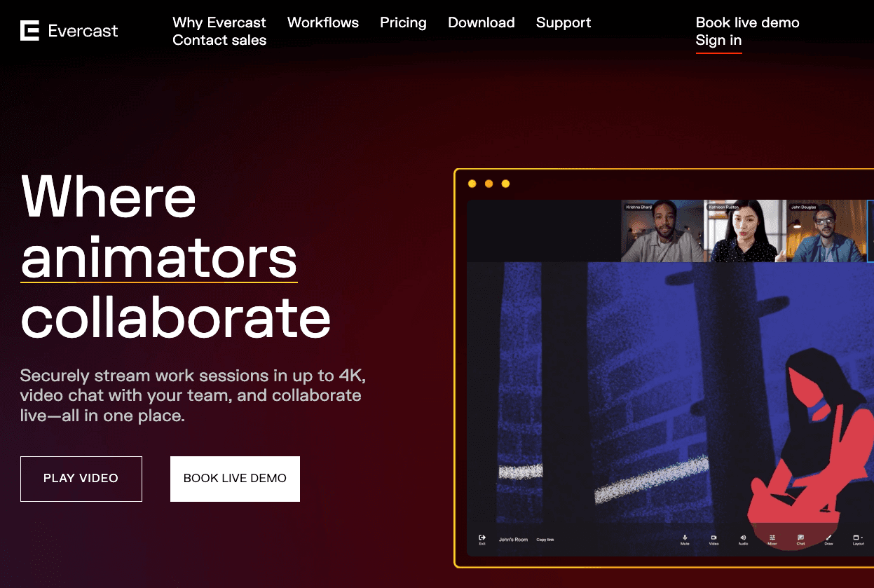
Task: Expand the Layout dropdown
Action: [x=858, y=538]
